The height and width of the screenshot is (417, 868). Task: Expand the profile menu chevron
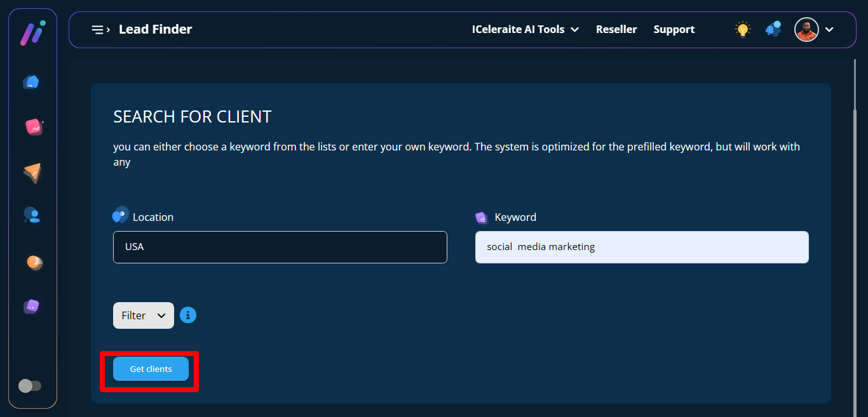[x=829, y=29]
